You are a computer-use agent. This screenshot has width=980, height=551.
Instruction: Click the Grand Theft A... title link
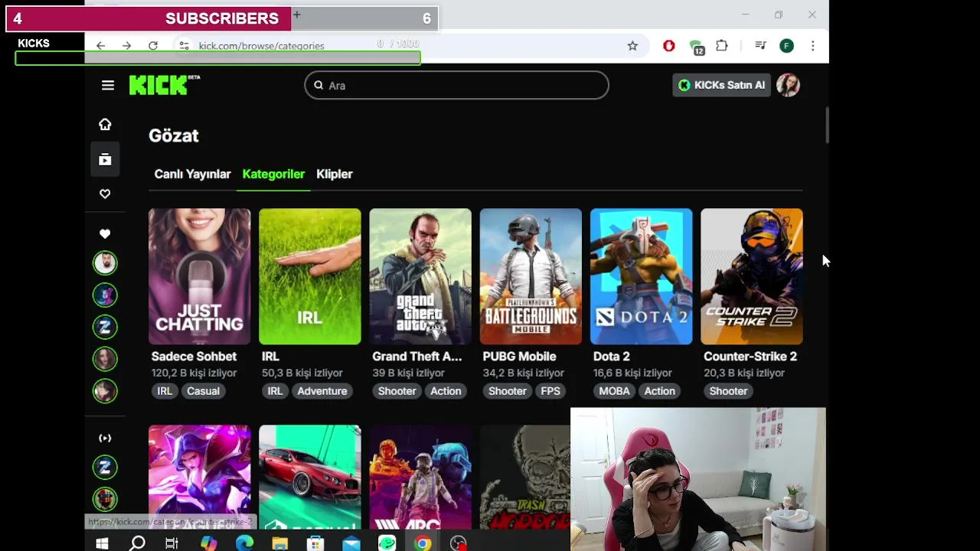(416, 356)
